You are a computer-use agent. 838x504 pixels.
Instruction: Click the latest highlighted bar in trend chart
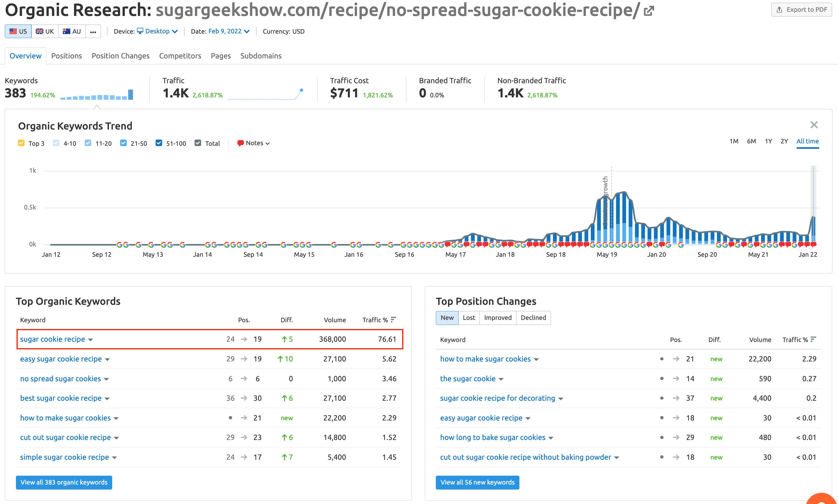[813, 230]
